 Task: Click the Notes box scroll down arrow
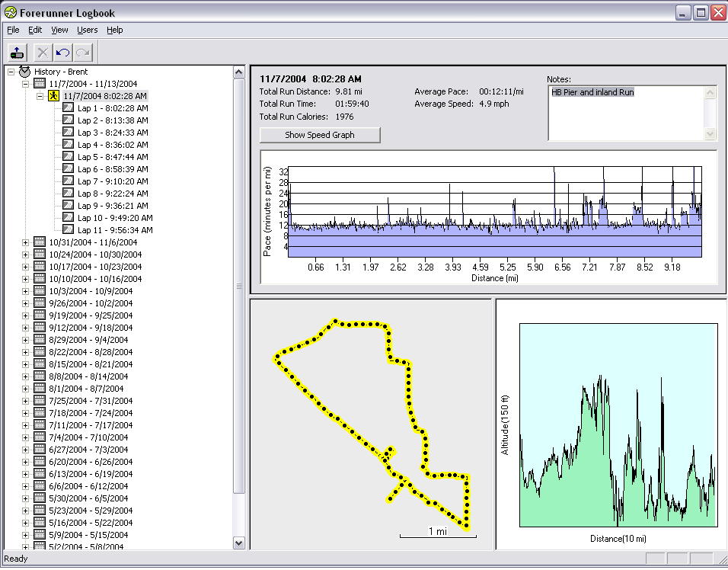coord(710,134)
